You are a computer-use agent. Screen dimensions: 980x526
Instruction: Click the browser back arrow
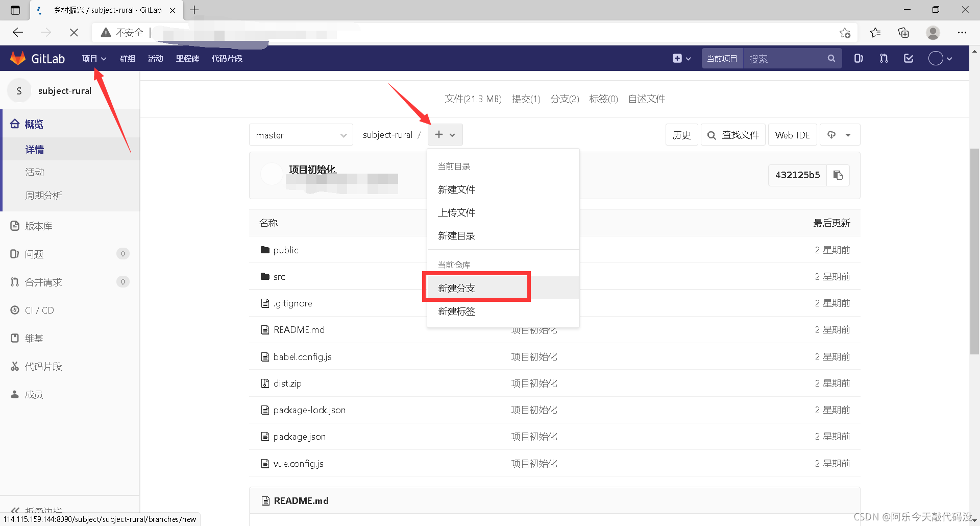click(18, 33)
